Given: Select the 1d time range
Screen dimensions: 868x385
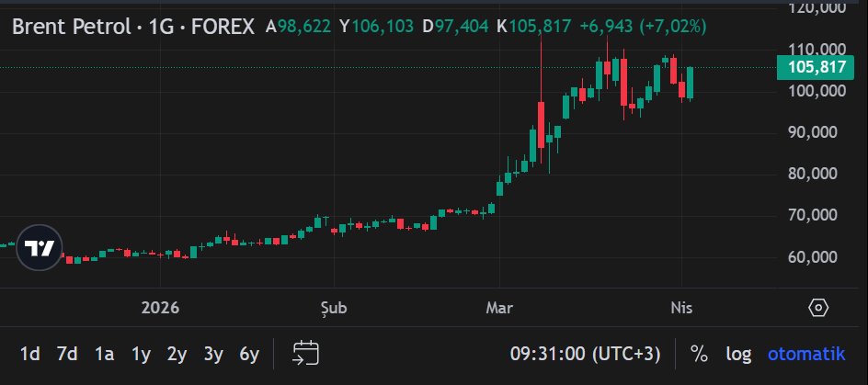Looking at the screenshot, I should (x=29, y=354).
